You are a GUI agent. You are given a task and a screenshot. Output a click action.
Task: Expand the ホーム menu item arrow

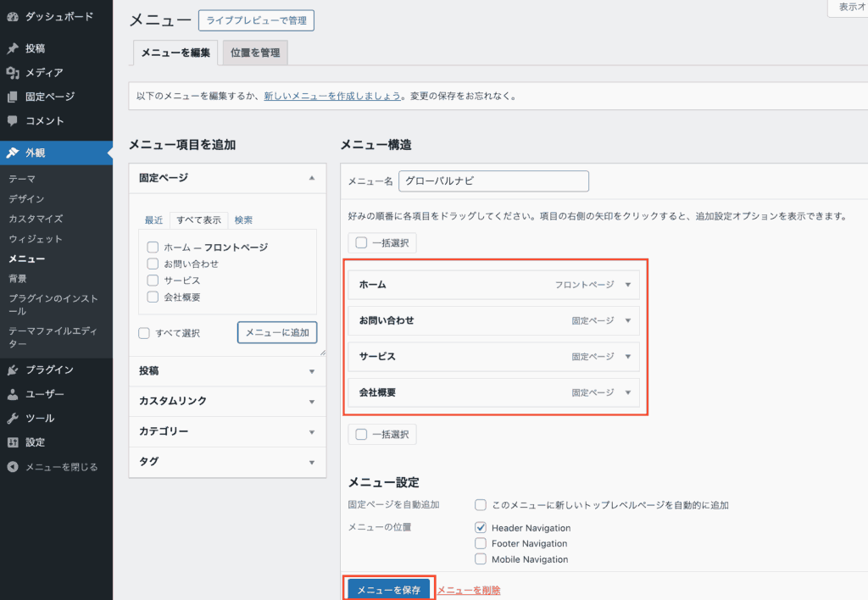coord(628,285)
